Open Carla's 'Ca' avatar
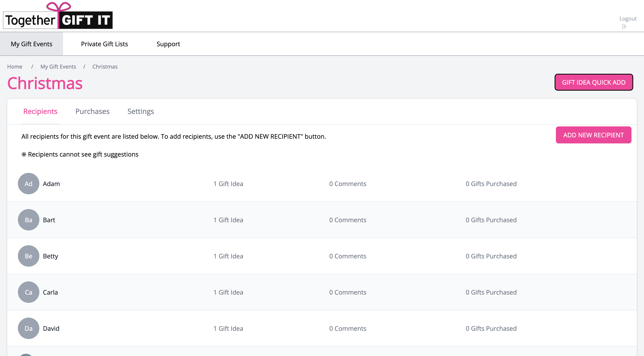 pos(28,292)
